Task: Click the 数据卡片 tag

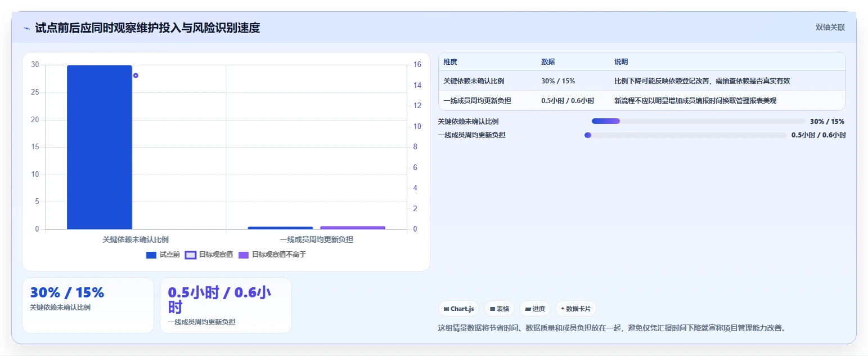Action: (x=576, y=309)
